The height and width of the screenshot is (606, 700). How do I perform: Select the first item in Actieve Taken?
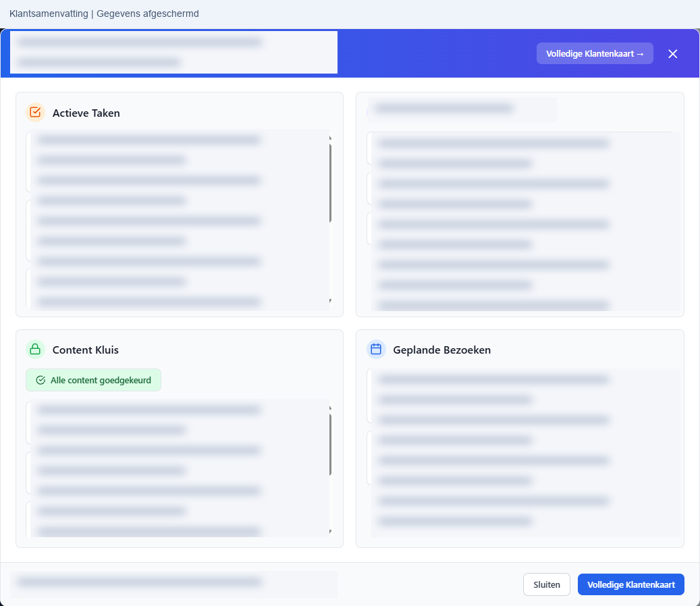178,161
